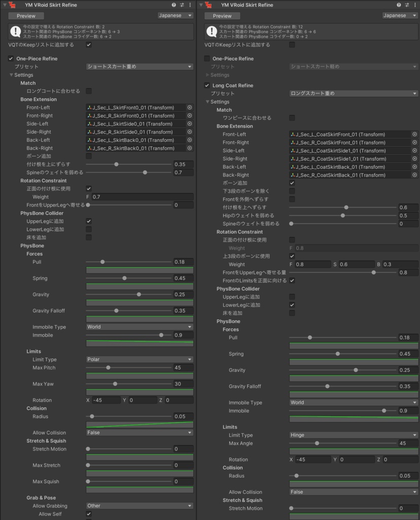
Task: Open left panel Allow Collision False dropdown
Action: pyautogui.click(x=139, y=433)
